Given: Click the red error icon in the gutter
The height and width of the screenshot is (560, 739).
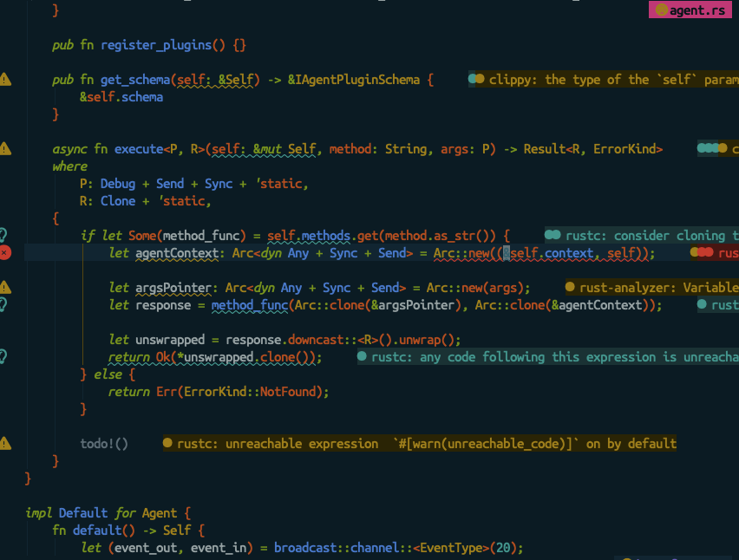Looking at the screenshot, I should (x=6, y=252).
